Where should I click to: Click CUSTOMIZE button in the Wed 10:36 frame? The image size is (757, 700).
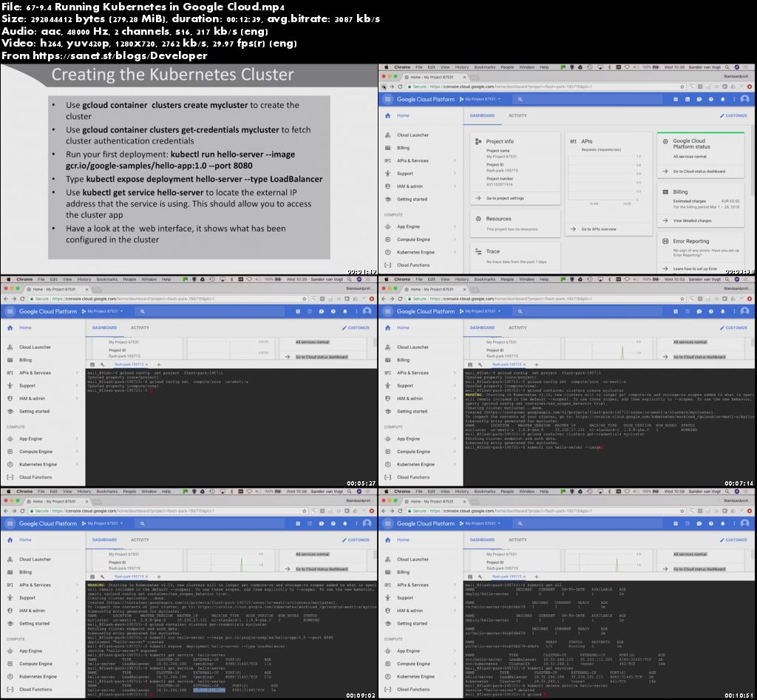click(x=733, y=116)
